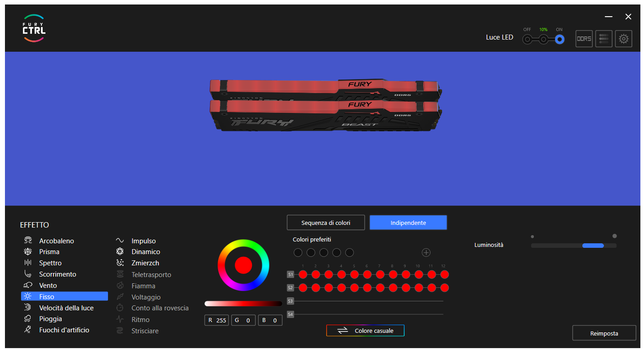Select the Impulso effect icon

click(120, 241)
